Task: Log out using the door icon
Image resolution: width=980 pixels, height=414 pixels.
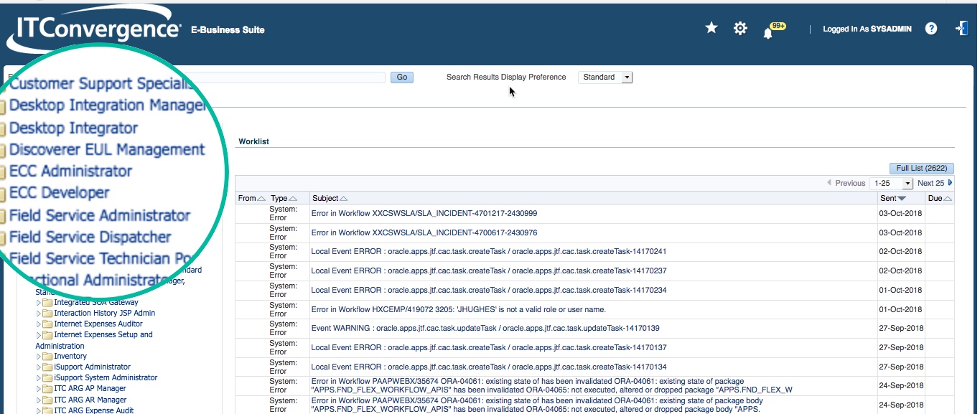Action: tap(961, 28)
